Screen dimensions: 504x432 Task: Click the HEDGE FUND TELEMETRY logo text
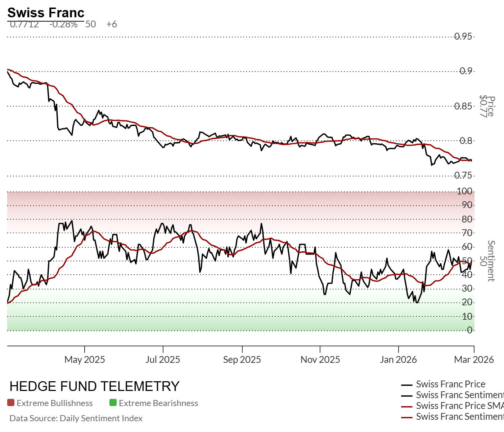pyautogui.click(x=94, y=386)
